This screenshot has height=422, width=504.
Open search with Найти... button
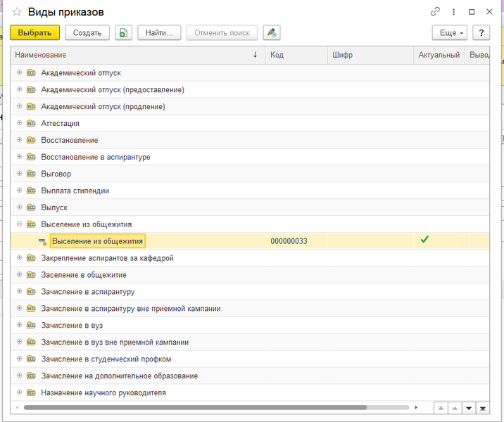click(x=159, y=33)
